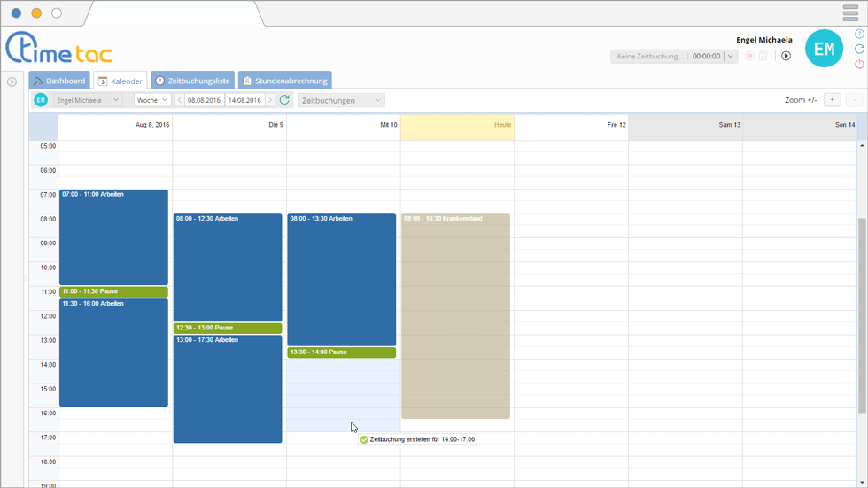
Task: Go to the previous week arrow
Action: point(180,100)
